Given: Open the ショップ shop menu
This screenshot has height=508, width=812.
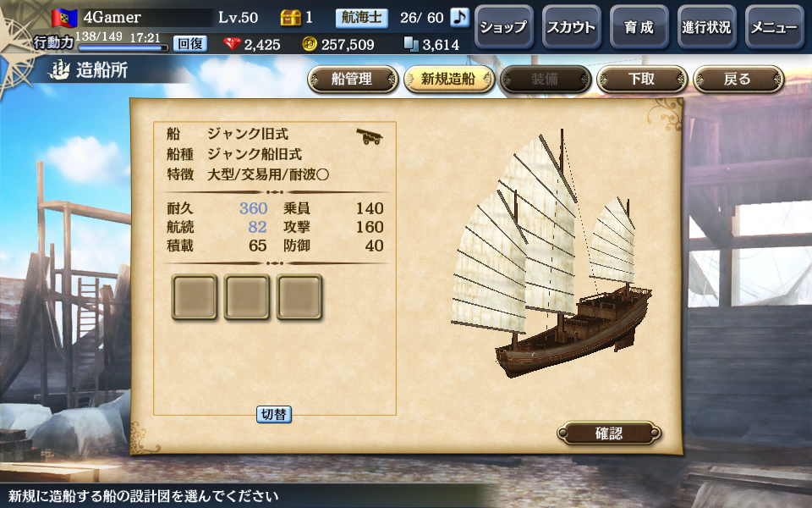Looking at the screenshot, I should coord(504,27).
